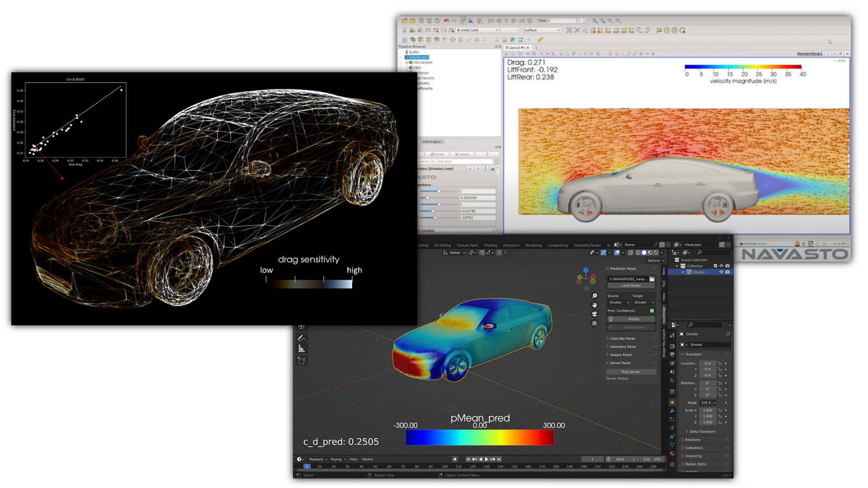Open the Blender viewport Options dropdown
This screenshot has height=488, width=868.
pyautogui.click(x=654, y=260)
